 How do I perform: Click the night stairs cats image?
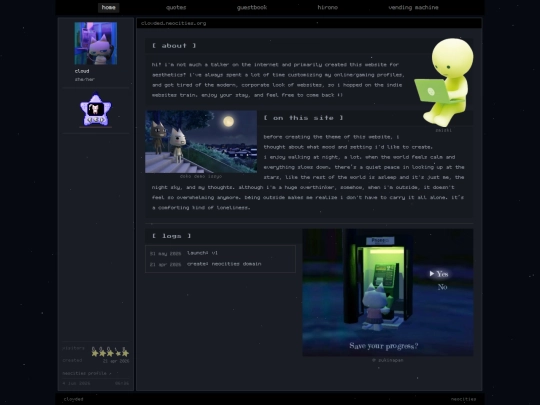coord(201,142)
